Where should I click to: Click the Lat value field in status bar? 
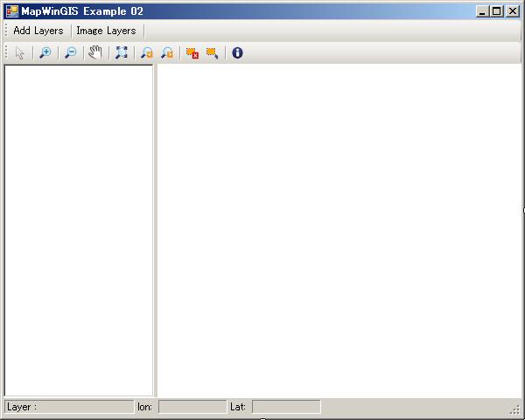pyautogui.click(x=286, y=407)
